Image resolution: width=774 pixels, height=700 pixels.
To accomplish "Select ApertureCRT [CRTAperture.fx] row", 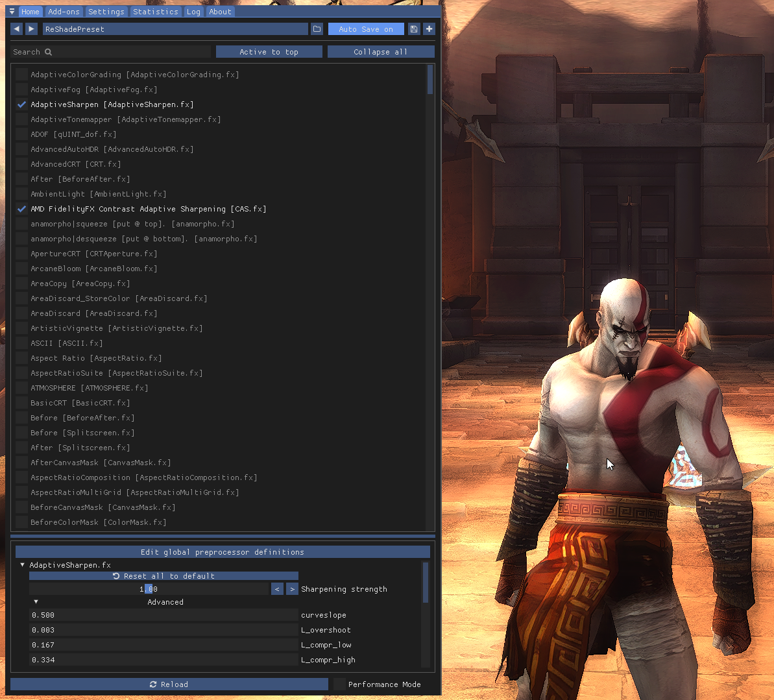I will click(94, 254).
